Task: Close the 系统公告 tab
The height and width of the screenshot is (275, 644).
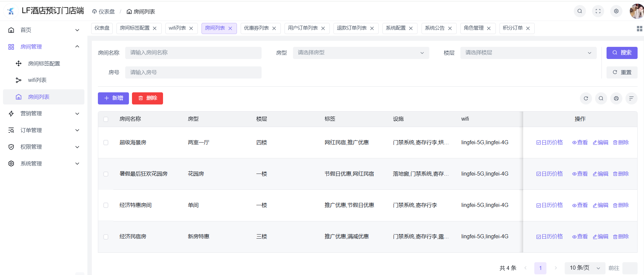Action: (x=450, y=29)
